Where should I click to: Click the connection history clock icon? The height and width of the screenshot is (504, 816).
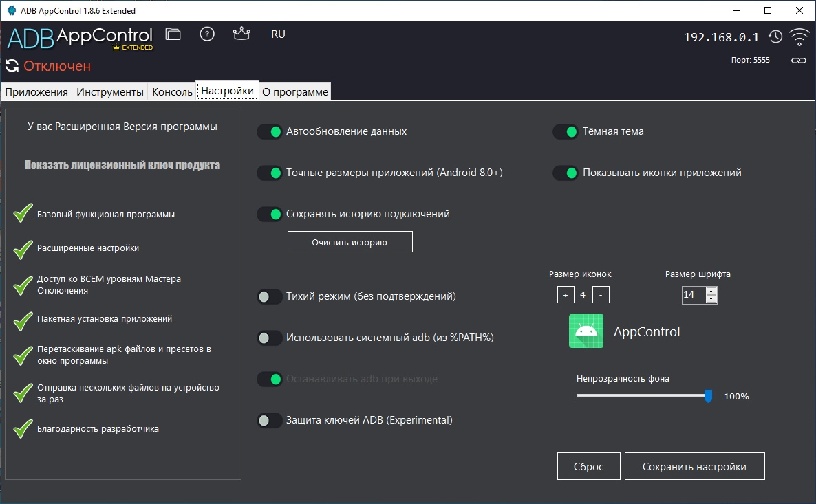pos(775,37)
